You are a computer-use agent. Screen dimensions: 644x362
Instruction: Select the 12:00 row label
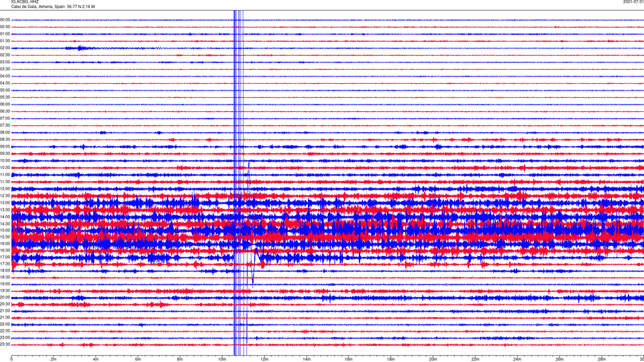(x=5, y=189)
